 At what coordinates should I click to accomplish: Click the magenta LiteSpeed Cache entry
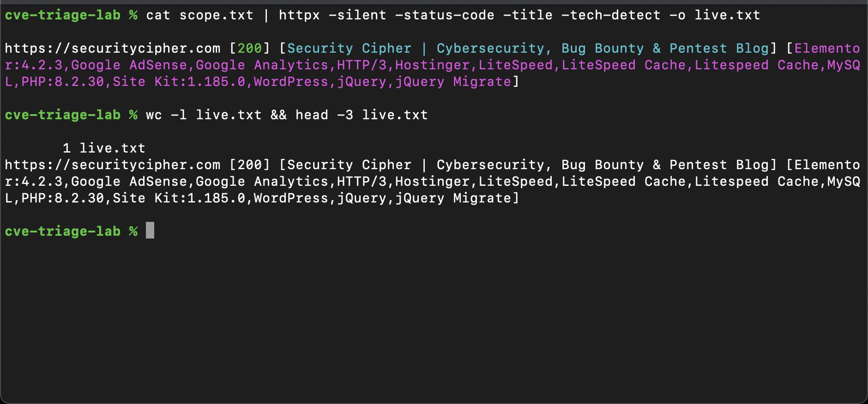(624, 65)
